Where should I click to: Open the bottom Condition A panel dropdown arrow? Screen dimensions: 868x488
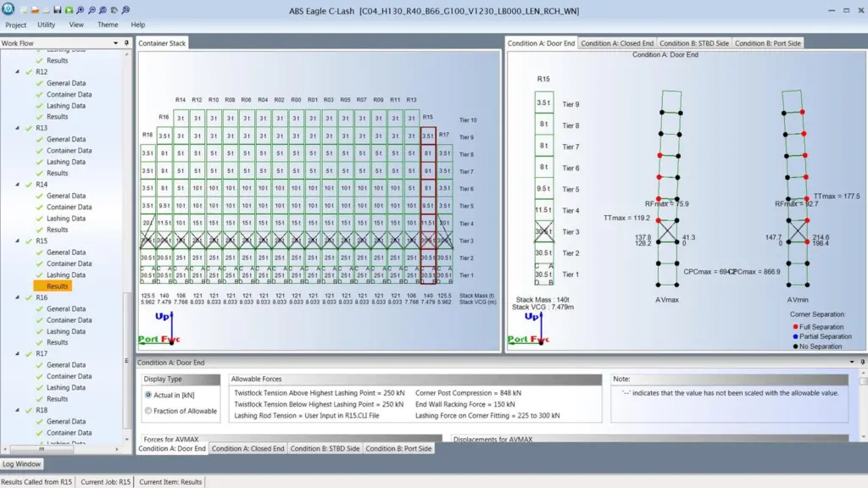click(851, 362)
